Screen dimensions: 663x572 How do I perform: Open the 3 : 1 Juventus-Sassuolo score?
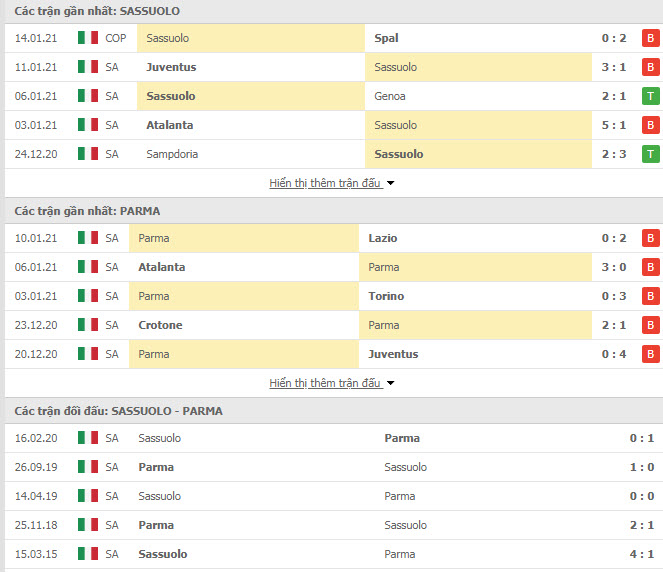[x=614, y=67]
